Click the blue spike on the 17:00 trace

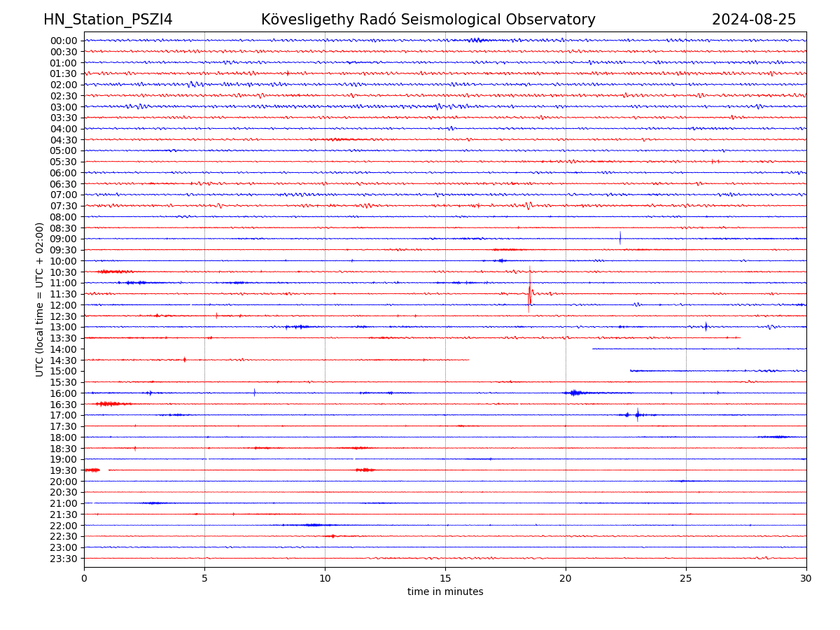coord(637,414)
